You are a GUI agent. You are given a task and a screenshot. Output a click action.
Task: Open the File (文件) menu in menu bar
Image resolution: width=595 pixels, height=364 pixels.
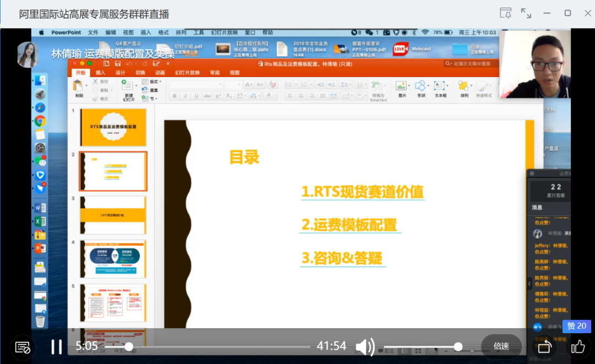tap(93, 32)
